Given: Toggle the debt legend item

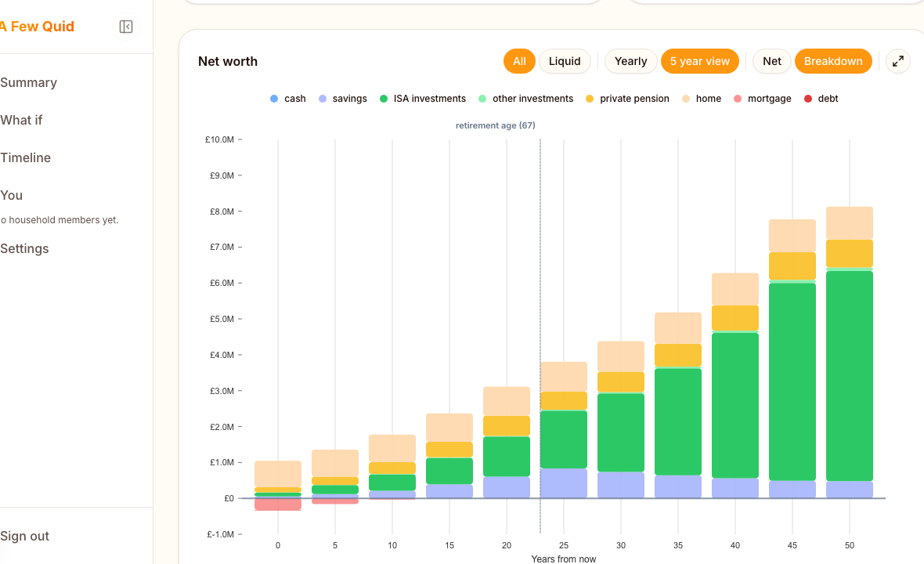Looking at the screenshot, I should click(821, 98).
